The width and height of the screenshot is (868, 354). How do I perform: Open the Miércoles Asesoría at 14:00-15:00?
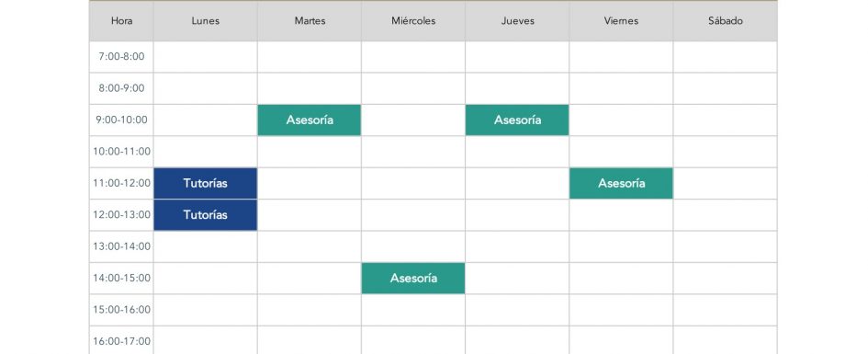click(x=413, y=278)
